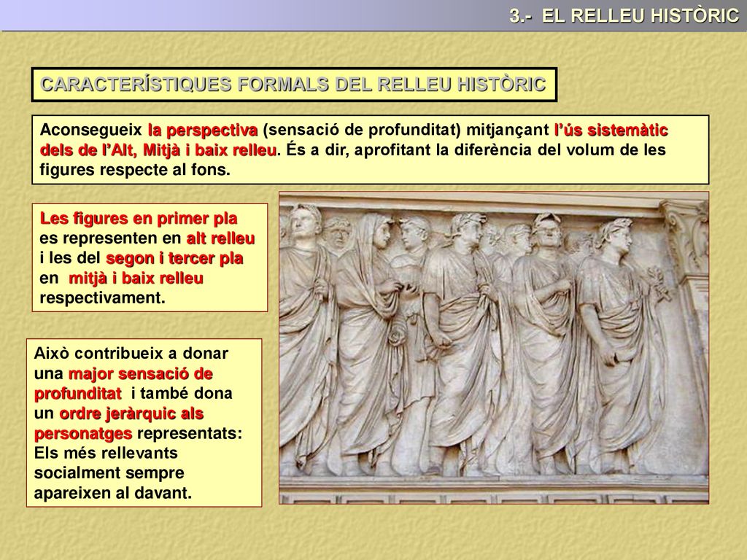
Task: Click the red phrase 'ordre jeràrquic als'
Action: [131, 413]
